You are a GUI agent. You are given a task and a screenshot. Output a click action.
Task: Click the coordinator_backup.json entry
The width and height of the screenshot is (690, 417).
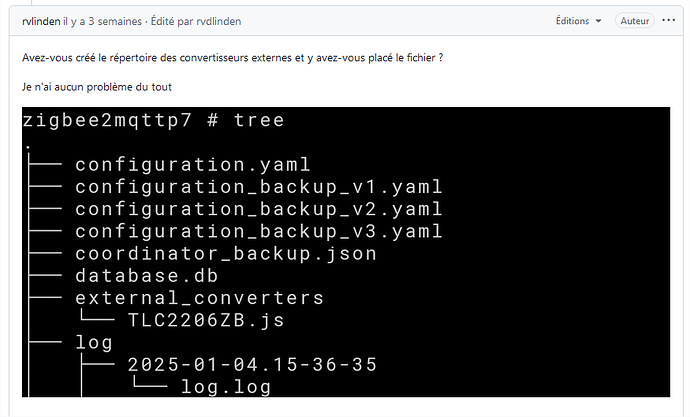(x=225, y=253)
